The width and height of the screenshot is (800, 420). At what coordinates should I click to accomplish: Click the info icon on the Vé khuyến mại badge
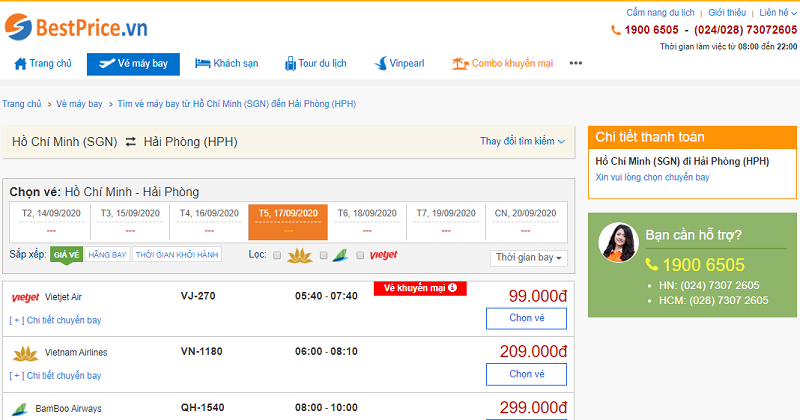(452, 288)
